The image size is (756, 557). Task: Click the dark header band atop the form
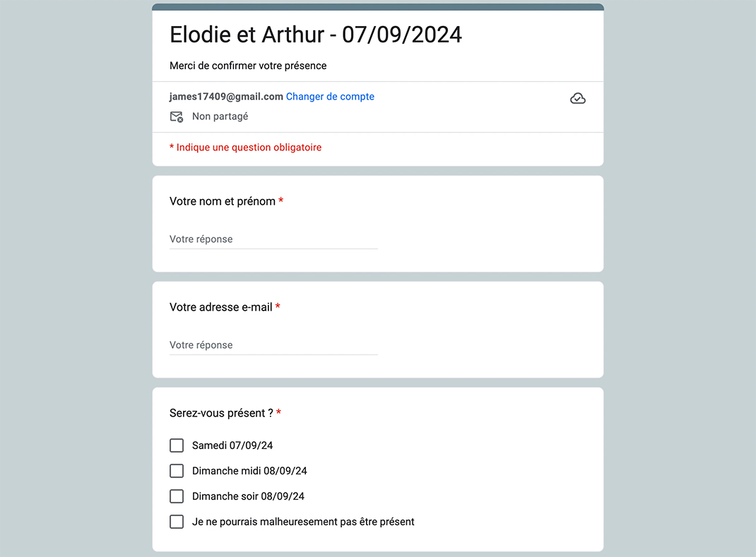click(x=378, y=7)
